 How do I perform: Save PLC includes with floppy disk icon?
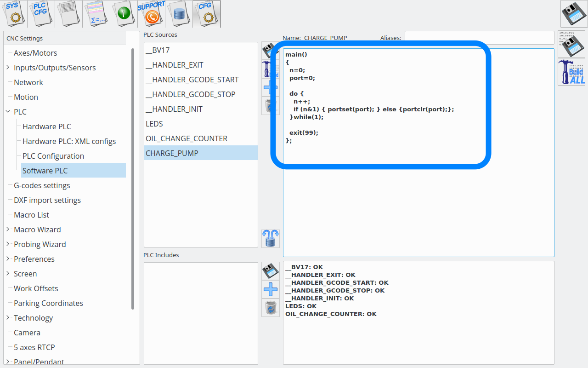click(271, 271)
